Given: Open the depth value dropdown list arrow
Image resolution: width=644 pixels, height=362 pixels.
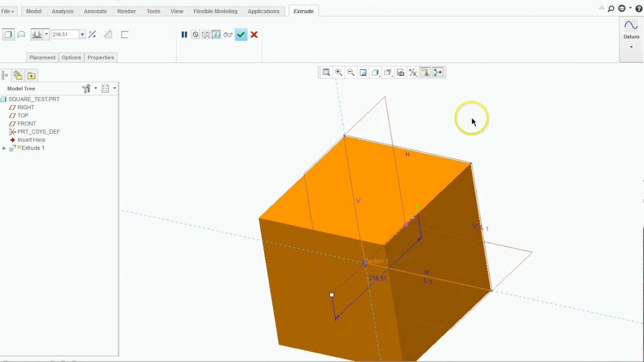Looking at the screenshot, I should [x=83, y=34].
